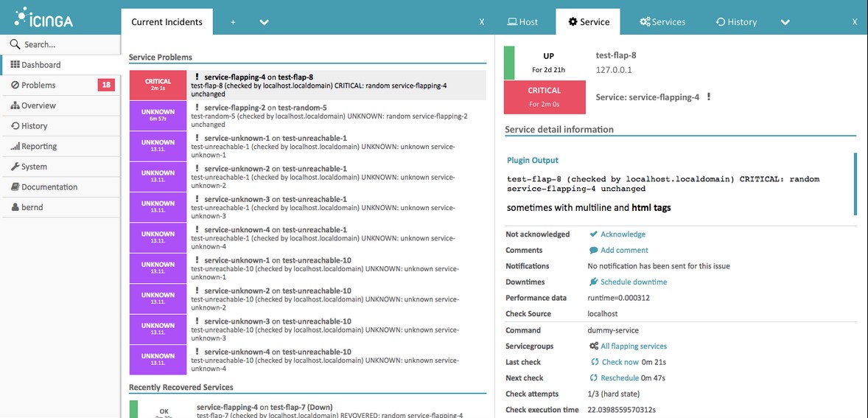The height and width of the screenshot is (418, 868).
Task: Open service-unknown-2 on test-unreachable-1
Action: (x=276, y=168)
